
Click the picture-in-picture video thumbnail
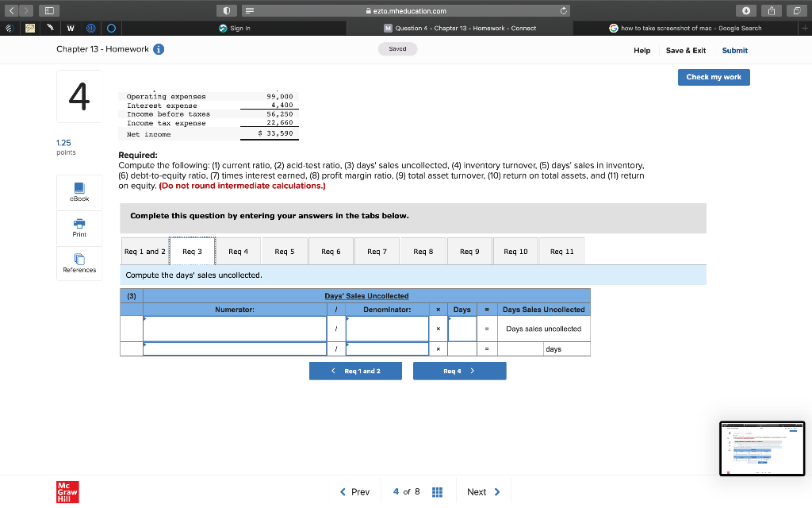point(762,448)
